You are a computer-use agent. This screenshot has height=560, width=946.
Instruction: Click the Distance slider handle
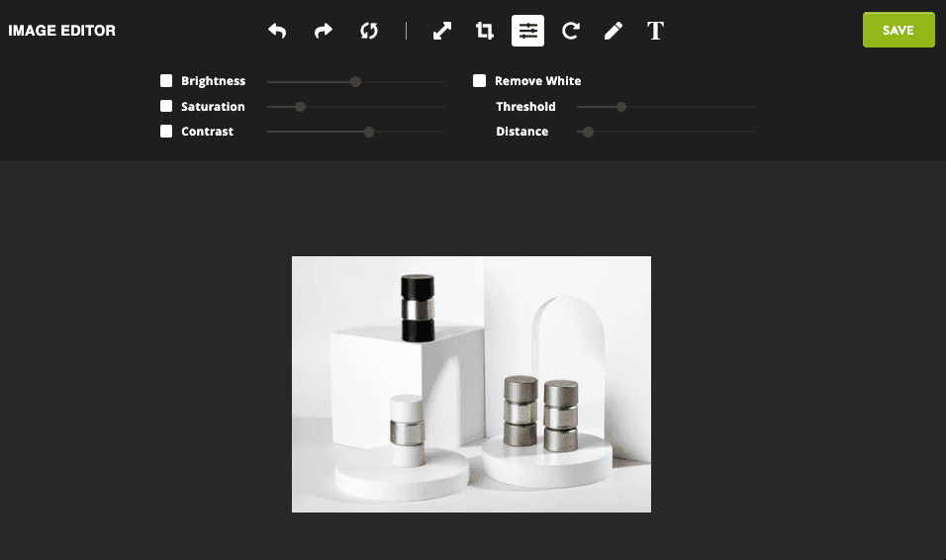588,132
